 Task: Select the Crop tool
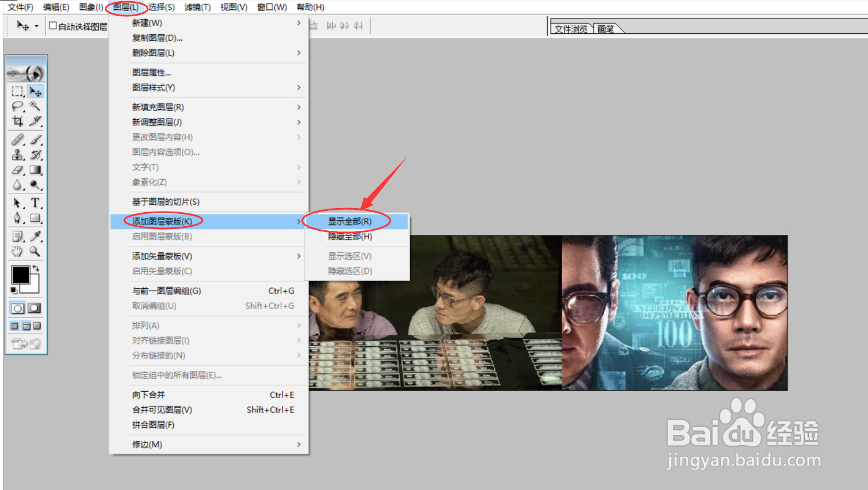(17, 121)
